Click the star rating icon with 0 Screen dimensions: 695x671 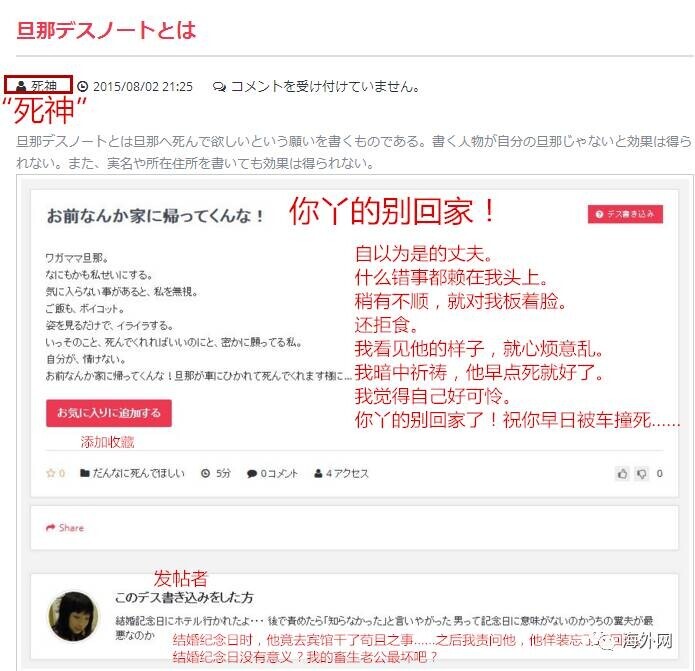(50, 473)
